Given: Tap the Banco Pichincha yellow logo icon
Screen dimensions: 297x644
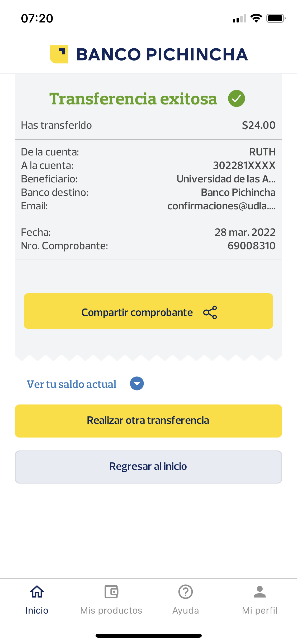Looking at the screenshot, I should click(59, 54).
